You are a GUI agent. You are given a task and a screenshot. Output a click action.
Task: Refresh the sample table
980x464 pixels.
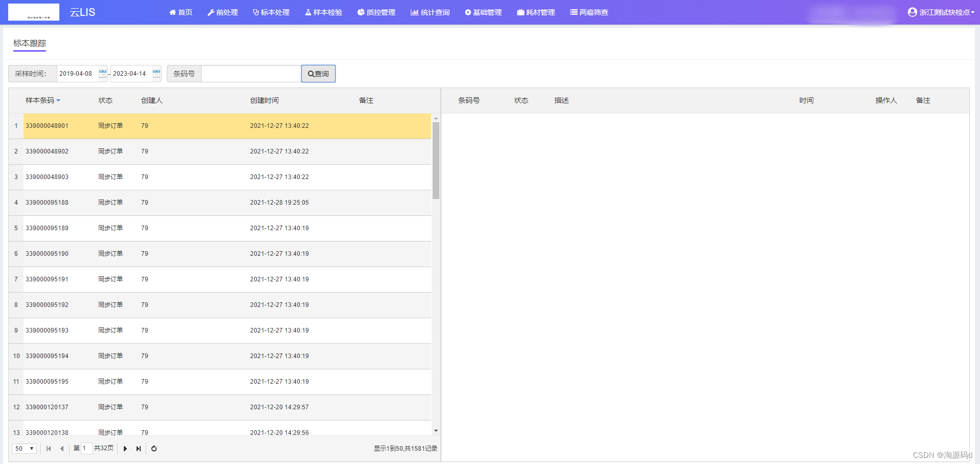pos(154,449)
